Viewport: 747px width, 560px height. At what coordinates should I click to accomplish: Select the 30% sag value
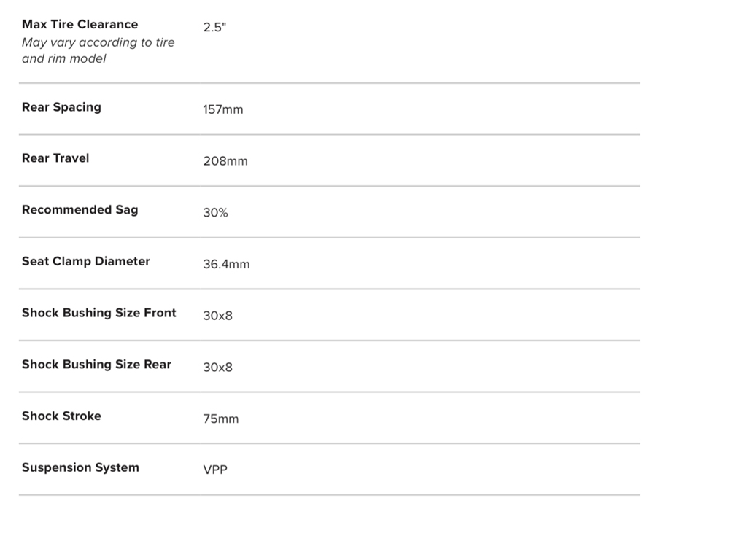tap(215, 213)
